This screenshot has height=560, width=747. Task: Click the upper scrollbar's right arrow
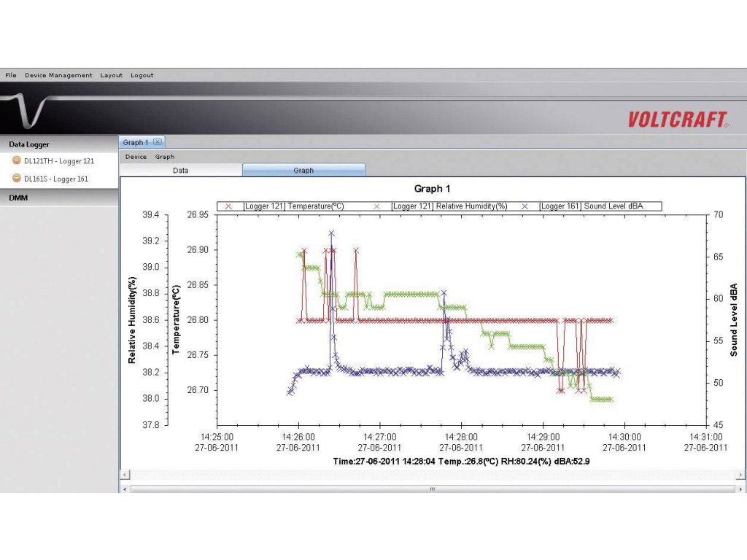point(740,475)
